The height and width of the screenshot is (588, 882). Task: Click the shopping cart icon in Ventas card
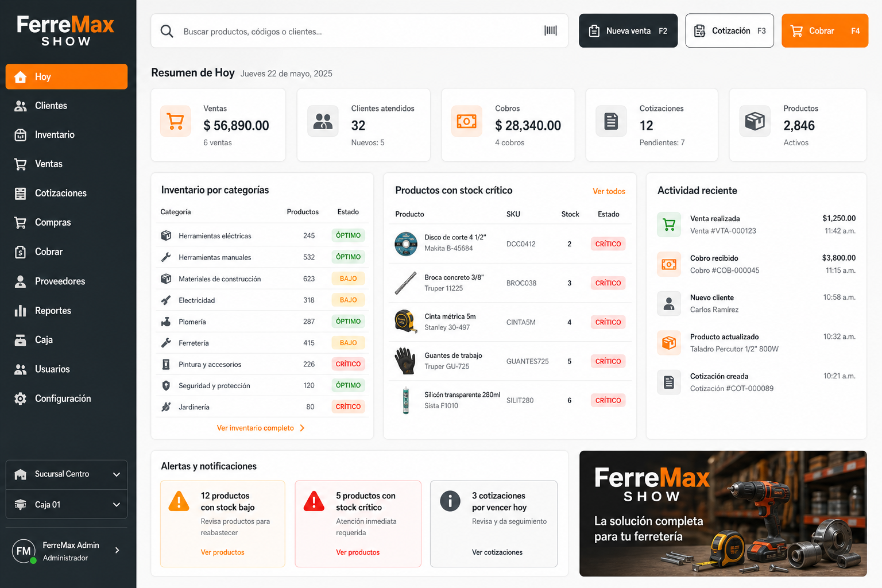175,121
